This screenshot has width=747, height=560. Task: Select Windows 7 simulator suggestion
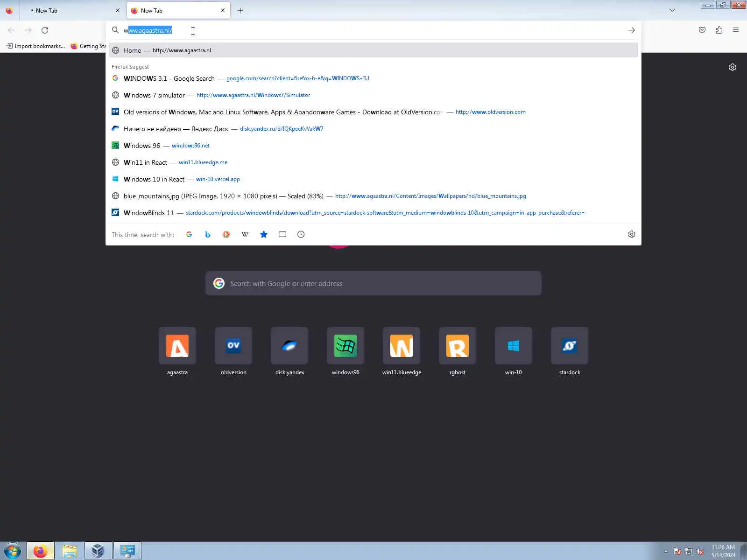click(x=373, y=95)
